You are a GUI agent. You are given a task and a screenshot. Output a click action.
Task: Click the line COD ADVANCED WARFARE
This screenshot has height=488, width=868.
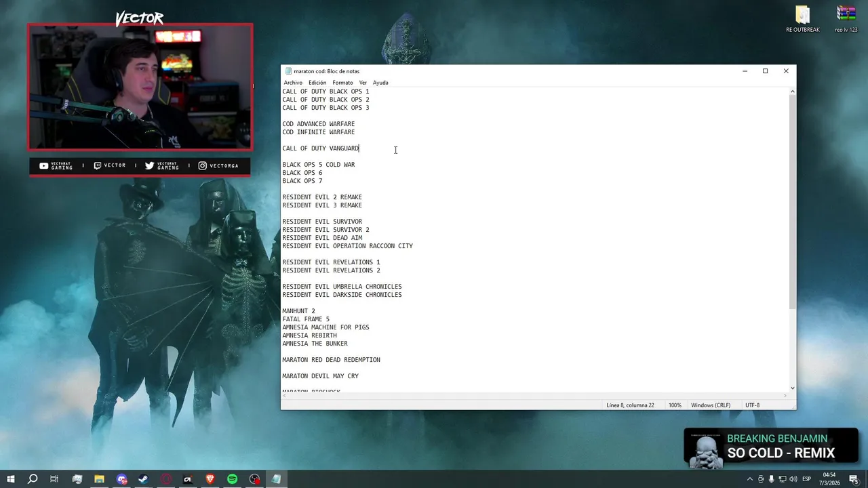[319, 124]
